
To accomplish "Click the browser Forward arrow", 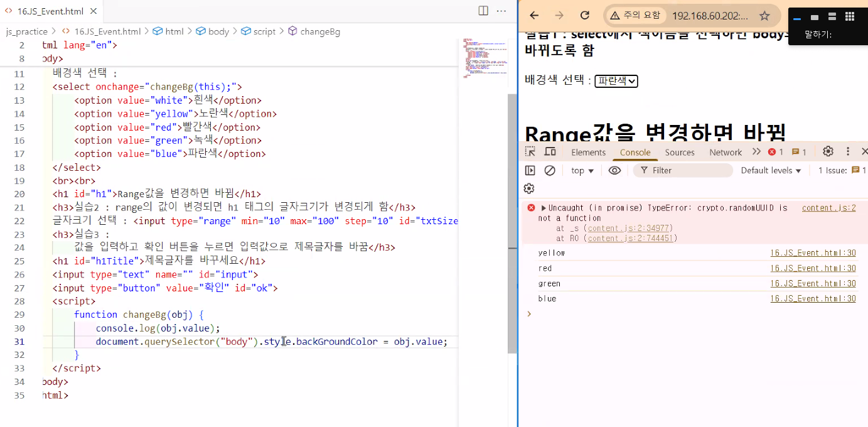I will coord(559,16).
